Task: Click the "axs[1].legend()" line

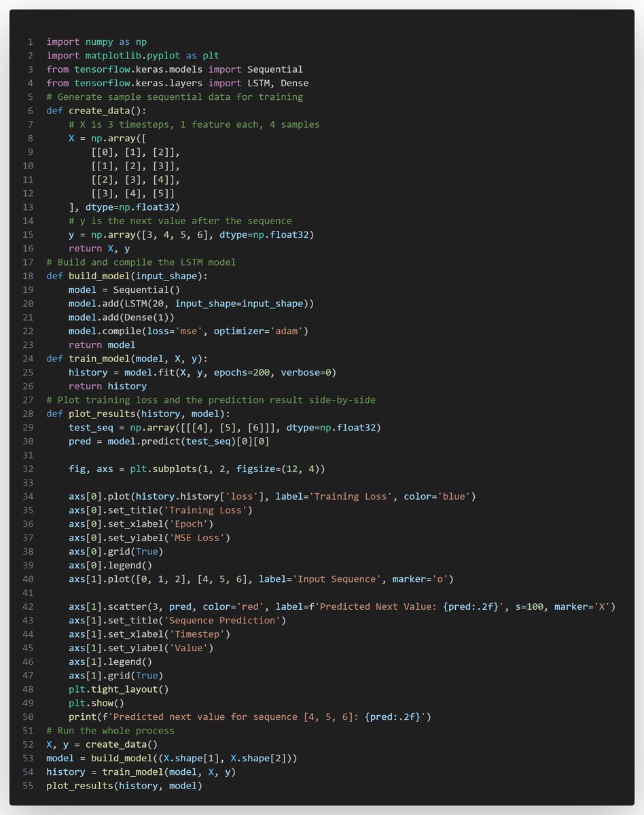Action: click(x=110, y=661)
